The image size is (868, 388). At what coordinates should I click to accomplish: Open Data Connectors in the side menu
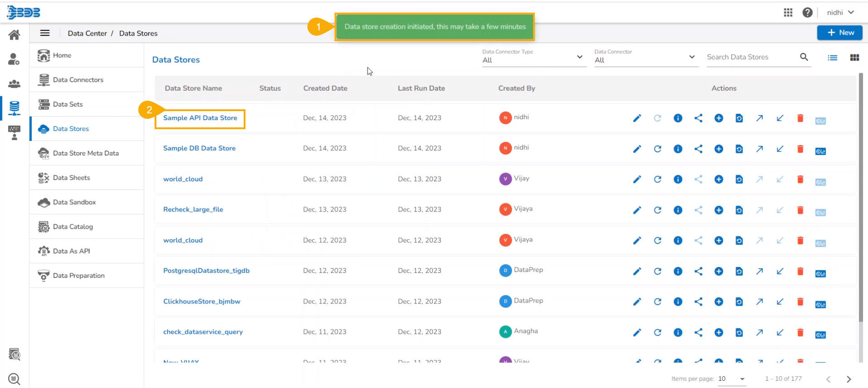pos(78,80)
